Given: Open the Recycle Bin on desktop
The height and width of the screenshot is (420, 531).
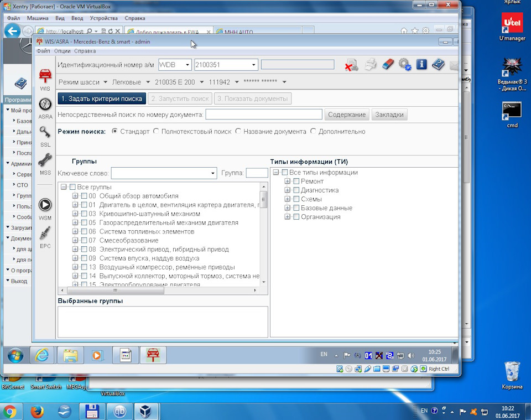Looking at the screenshot, I should pos(512,375).
